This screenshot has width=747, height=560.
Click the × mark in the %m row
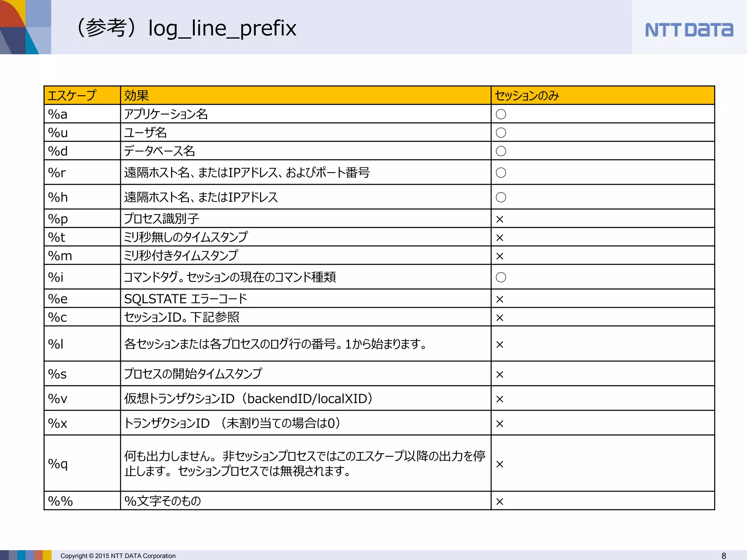(x=500, y=257)
